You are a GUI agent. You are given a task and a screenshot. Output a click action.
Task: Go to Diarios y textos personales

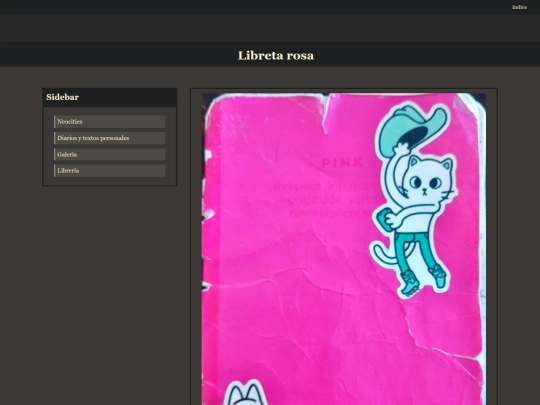110,138
